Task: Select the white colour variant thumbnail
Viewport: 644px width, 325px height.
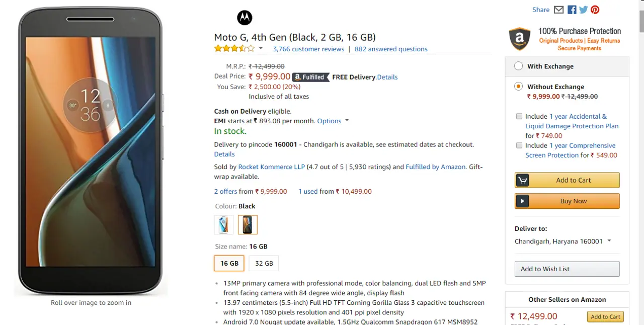Action: point(223,224)
